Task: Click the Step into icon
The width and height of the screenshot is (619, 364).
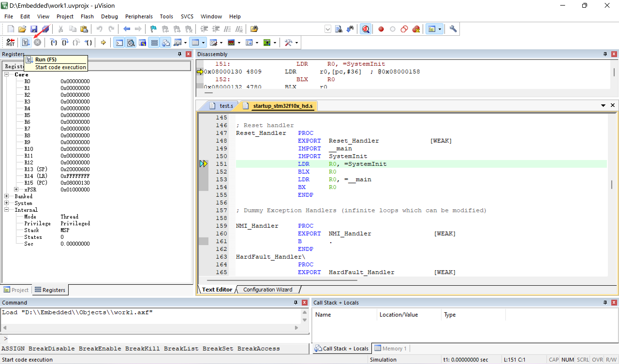Action: click(x=53, y=43)
